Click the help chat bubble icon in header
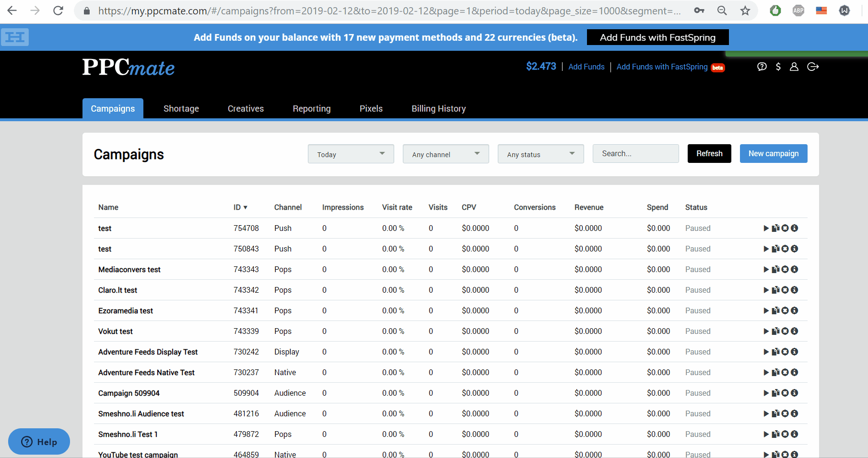The height and width of the screenshot is (458, 868). point(762,67)
